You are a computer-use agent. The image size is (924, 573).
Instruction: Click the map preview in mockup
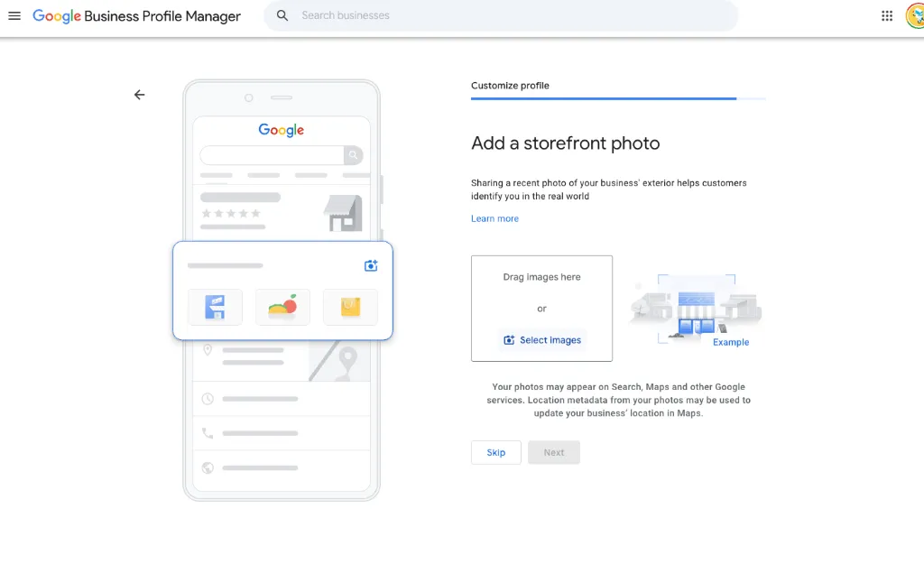click(x=339, y=361)
